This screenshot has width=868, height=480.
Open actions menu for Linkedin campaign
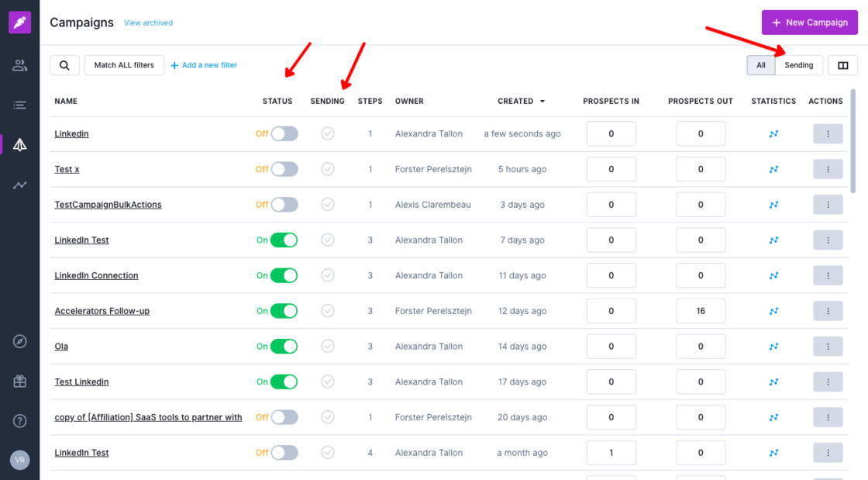click(828, 133)
